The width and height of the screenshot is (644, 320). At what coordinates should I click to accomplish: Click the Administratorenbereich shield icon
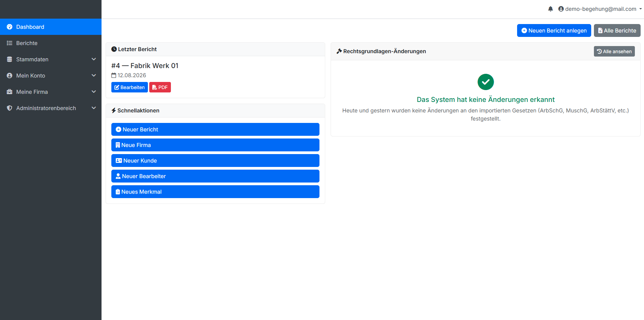click(9, 108)
